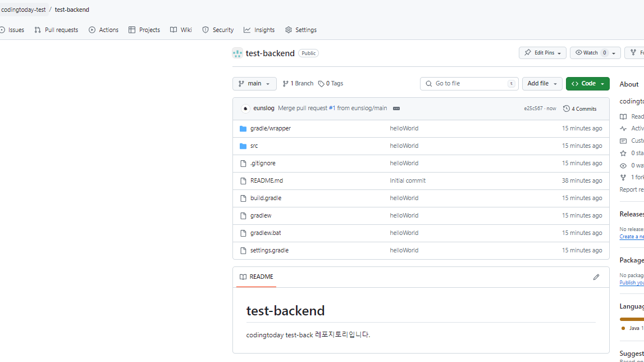Click the search magnifier icon
The image size is (644, 362).
pyautogui.click(x=429, y=84)
